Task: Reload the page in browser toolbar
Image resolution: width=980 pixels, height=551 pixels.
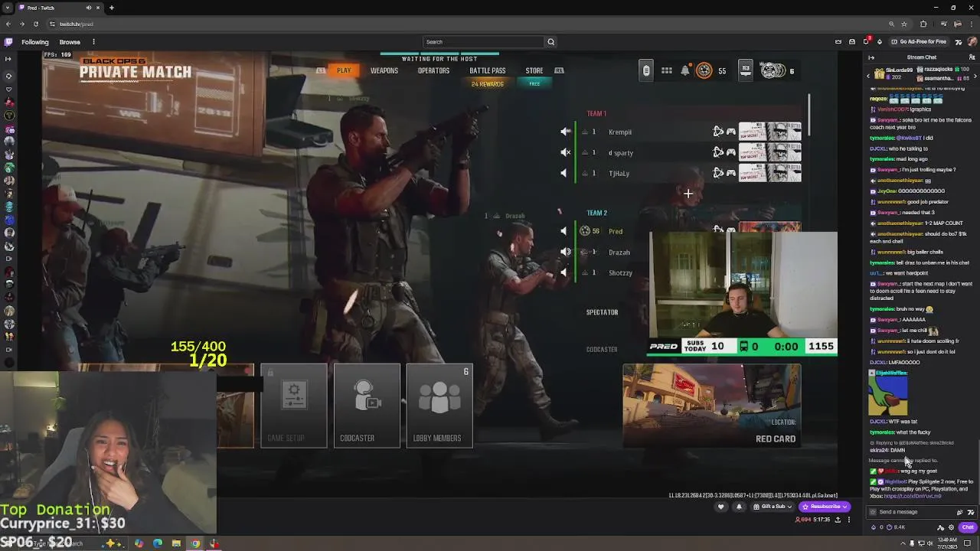Action: coord(36,24)
